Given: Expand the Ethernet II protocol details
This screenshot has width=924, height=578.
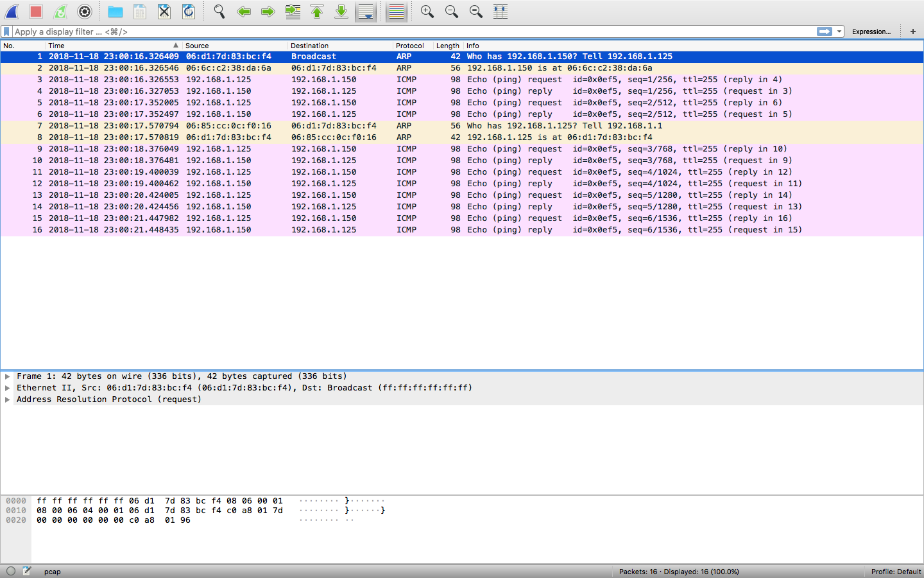Looking at the screenshot, I should pyautogui.click(x=8, y=388).
